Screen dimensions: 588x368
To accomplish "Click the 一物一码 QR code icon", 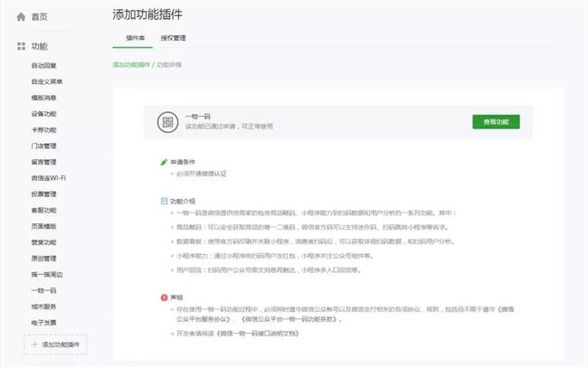I will coord(166,123).
